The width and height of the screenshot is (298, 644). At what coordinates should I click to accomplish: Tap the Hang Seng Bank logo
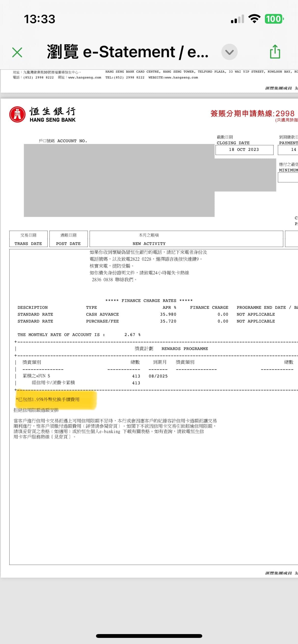tap(43, 114)
